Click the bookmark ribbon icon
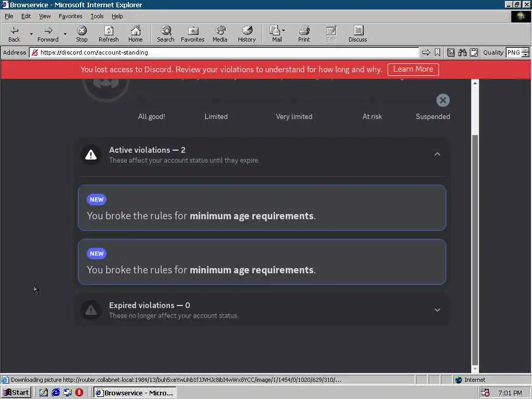This screenshot has height=399, width=532. (437, 52)
